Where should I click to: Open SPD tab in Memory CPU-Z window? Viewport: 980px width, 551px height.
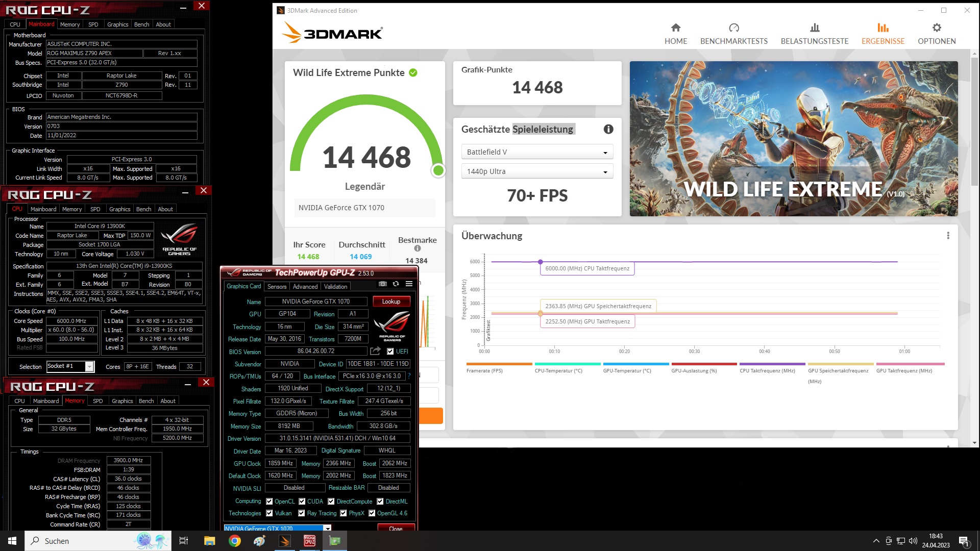tap(98, 401)
